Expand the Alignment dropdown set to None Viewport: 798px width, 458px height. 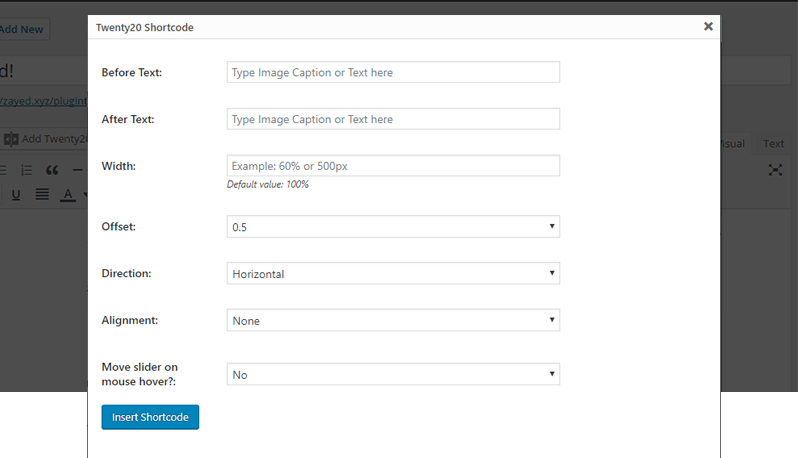393,320
